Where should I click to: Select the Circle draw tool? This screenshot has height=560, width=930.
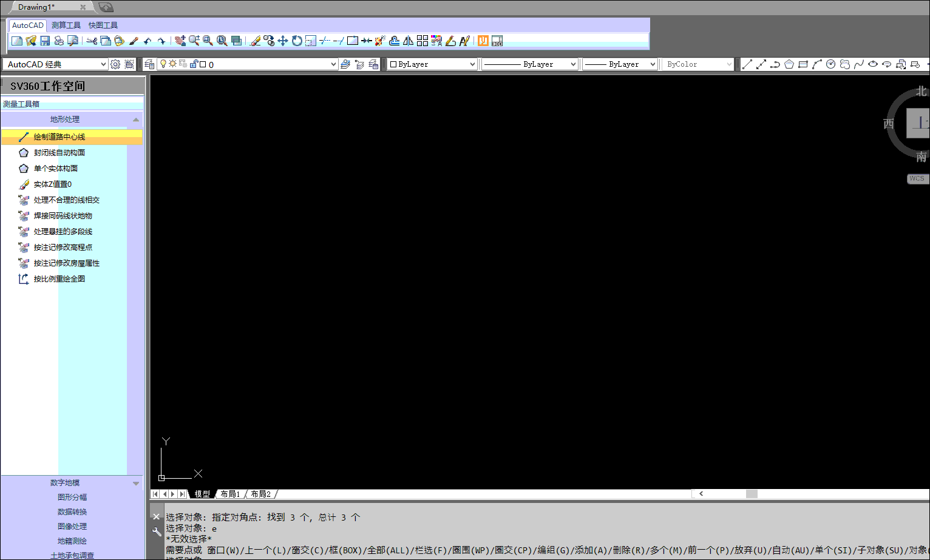click(831, 64)
